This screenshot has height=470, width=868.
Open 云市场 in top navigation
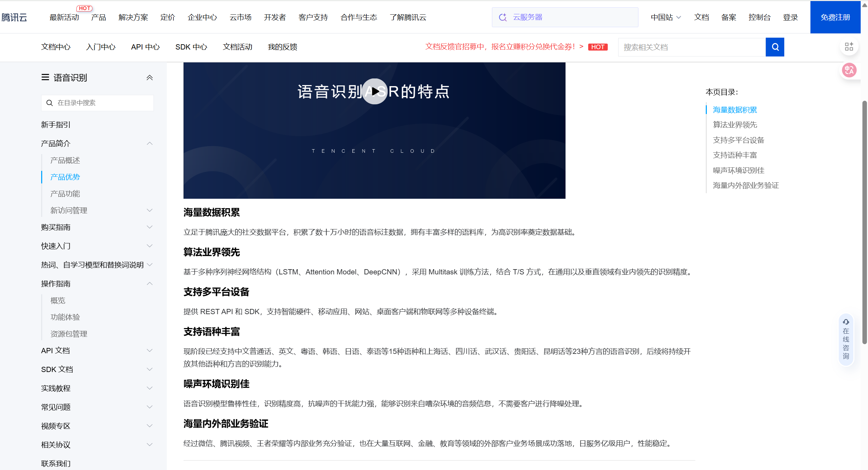point(240,17)
